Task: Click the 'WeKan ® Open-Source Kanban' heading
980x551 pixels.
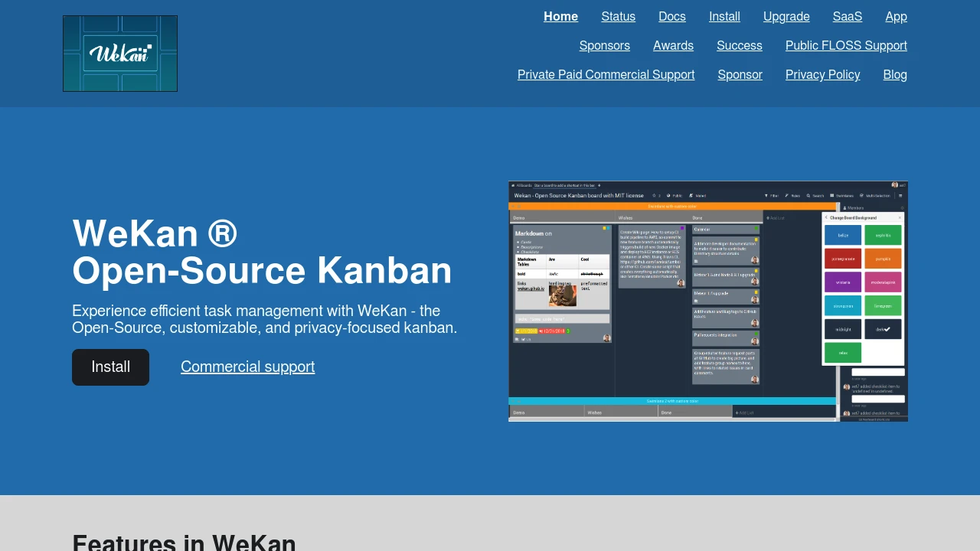Action: pyautogui.click(x=262, y=252)
